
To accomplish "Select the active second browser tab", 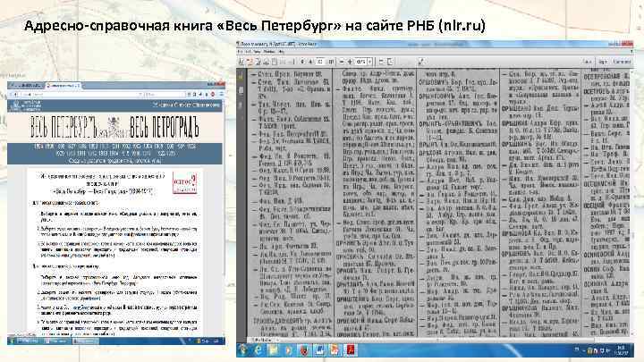I will click(63, 86).
